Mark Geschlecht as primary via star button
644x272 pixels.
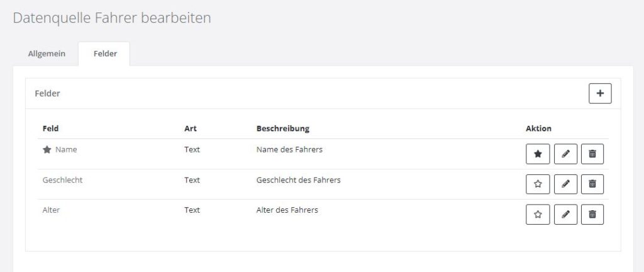coord(538,184)
